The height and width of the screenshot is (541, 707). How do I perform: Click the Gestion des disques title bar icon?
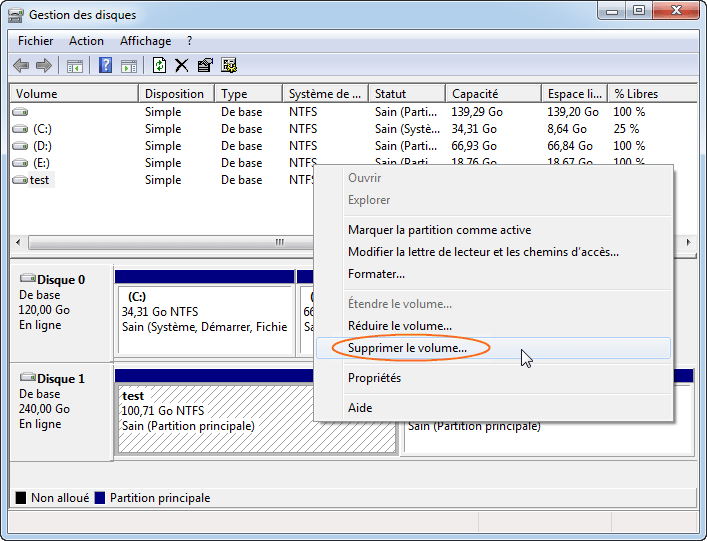[x=16, y=15]
